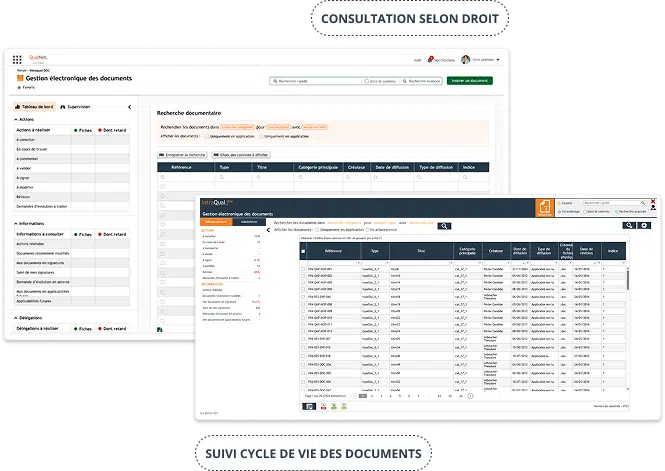665x471 pixels.
Task: Open the categories filter pill
Action: [x=238, y=127]
